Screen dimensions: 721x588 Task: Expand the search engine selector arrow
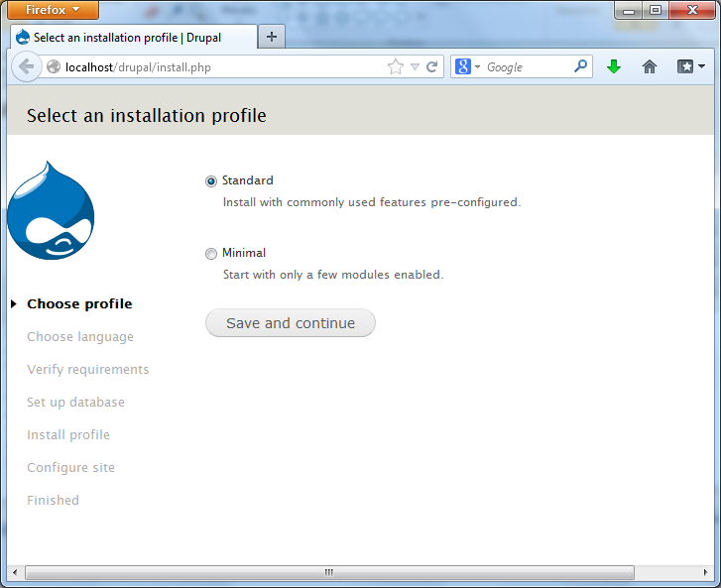point(477,67)
